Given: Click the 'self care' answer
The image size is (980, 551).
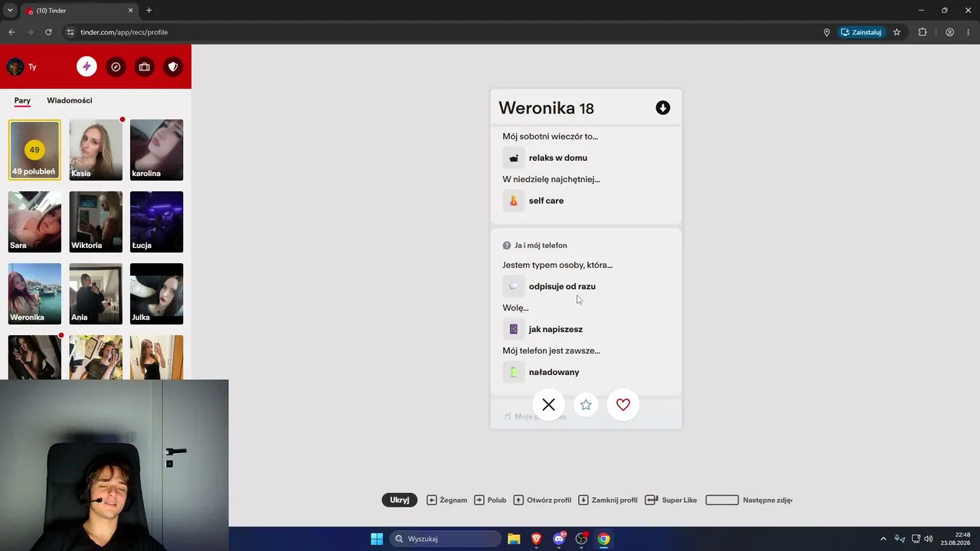Looking at the screenshot, I should click(x=546, y=201).
